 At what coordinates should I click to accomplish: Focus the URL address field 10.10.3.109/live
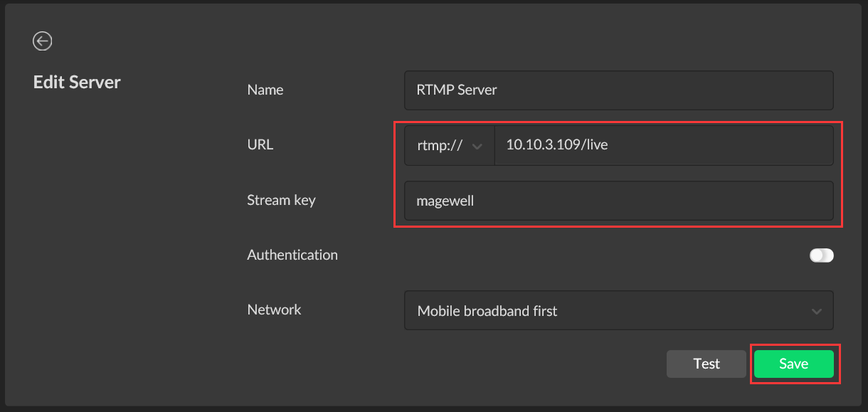[x=663, y=146]
